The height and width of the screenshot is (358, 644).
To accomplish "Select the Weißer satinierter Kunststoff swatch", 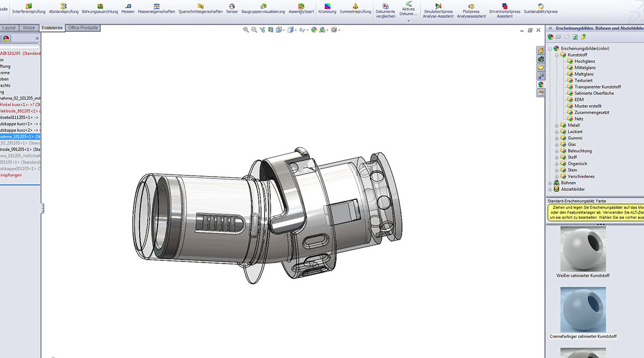I will point(583,249).
